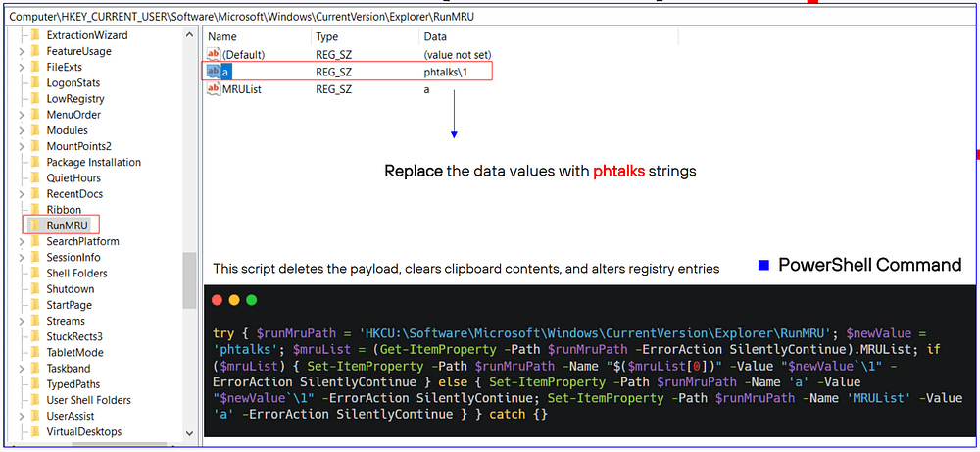
Task: Click the RecentDocs folder icon
Action: [x=35, y=194]
